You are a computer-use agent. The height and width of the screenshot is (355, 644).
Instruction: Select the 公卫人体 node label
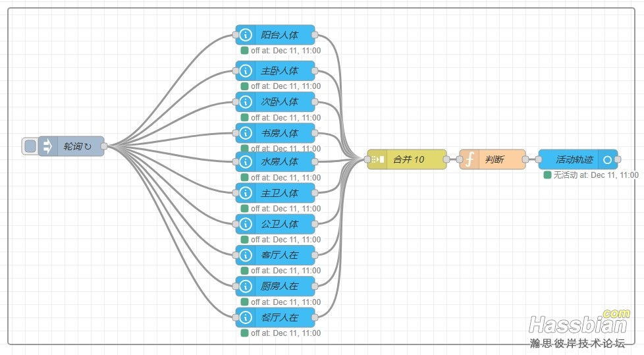pyautogui.click(x=279, y=224)
